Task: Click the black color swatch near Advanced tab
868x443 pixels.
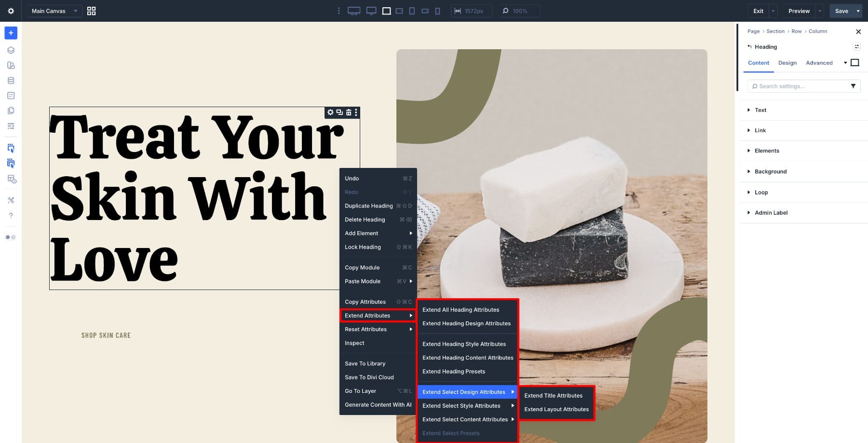Action: point(855,62)
